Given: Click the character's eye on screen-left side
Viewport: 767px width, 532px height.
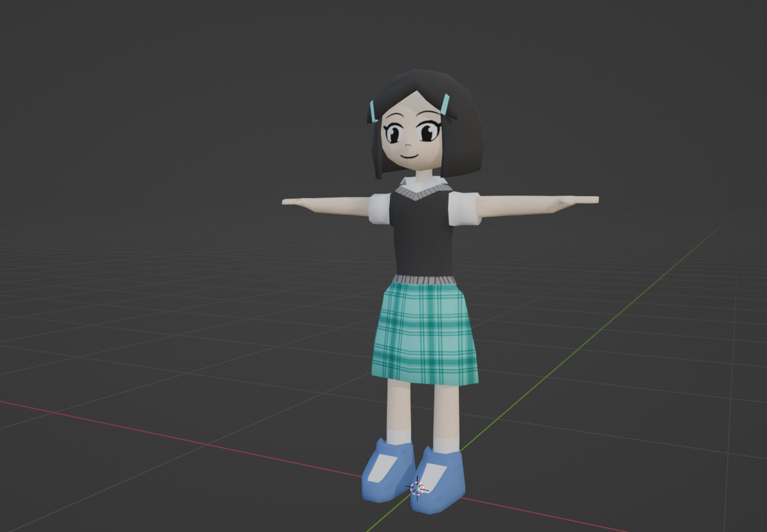Looking at the screenshot, I should 391,134.
